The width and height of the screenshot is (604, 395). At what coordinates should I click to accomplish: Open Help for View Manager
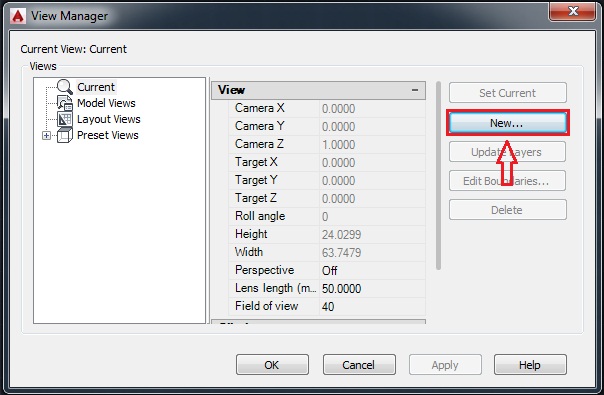click(x=530, y=365)
